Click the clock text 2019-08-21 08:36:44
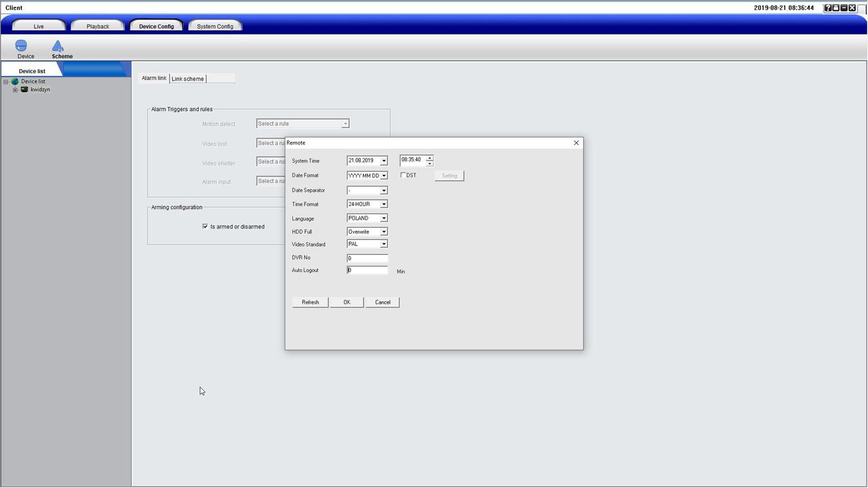The height and width of the screenshot is (488, 868). click(784, 8)
